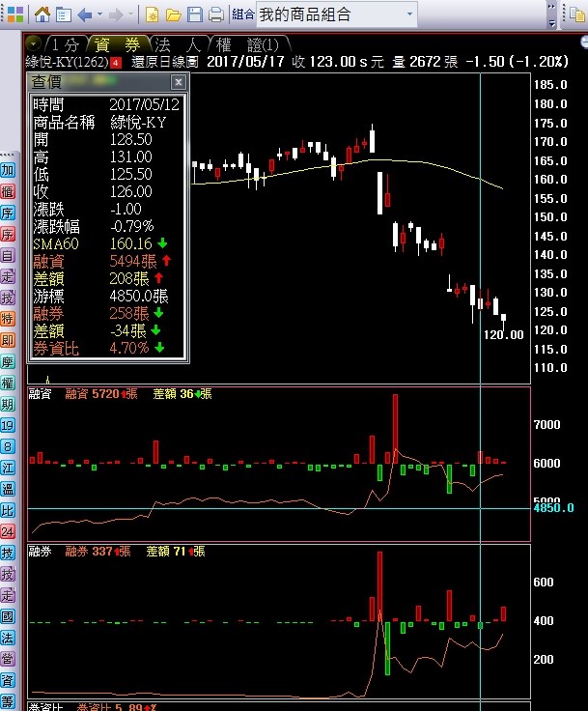Image resolution: width=588 pixels, height=711 pixels.
Task: Open the Back arrow history dropdown
Action: click(99, 14)
